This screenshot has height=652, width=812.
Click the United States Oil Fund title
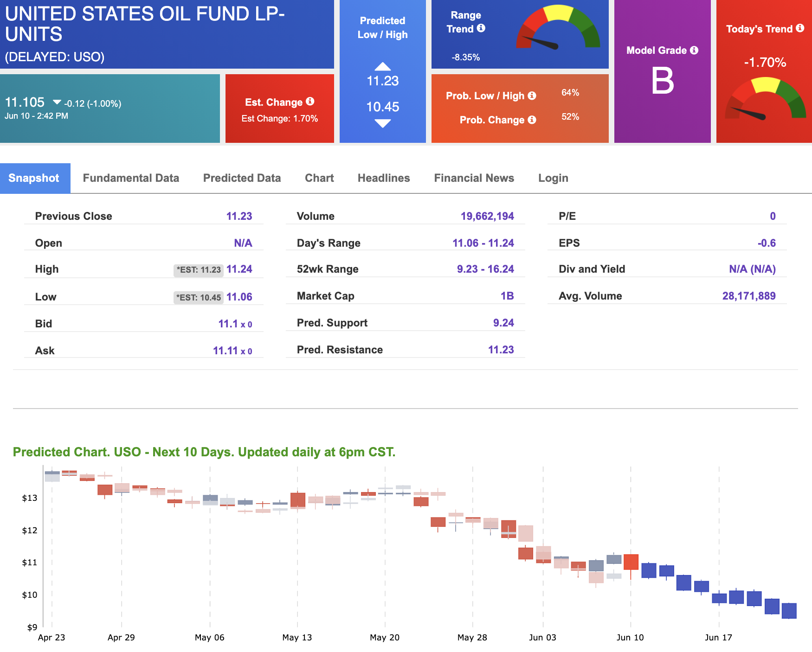click(x=145, y=24)
